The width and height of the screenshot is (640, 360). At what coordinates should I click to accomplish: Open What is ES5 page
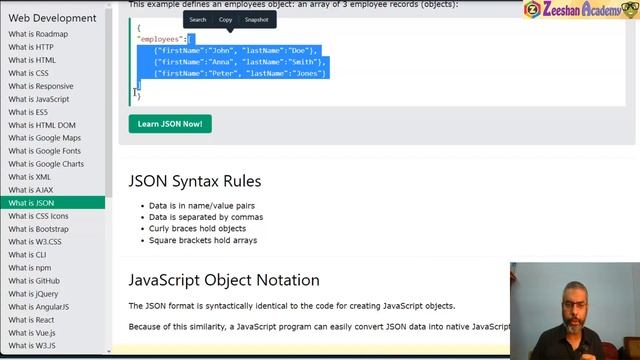[28, 112]
